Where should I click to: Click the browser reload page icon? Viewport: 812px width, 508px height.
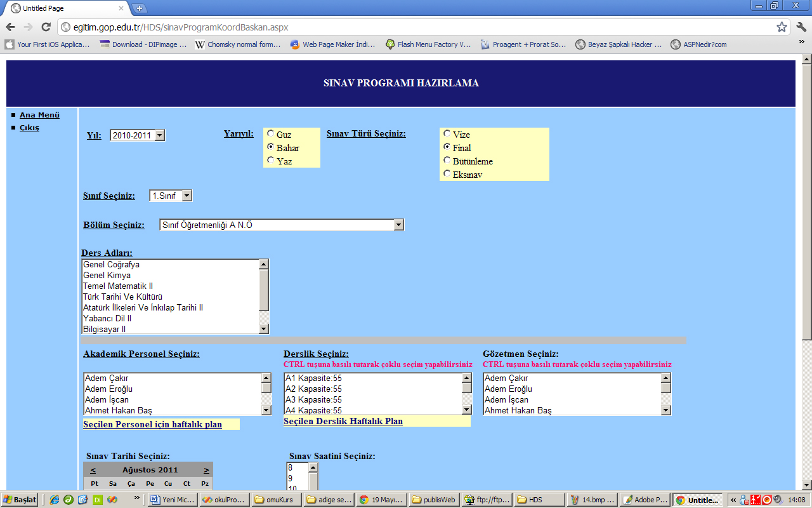(46, 27)
